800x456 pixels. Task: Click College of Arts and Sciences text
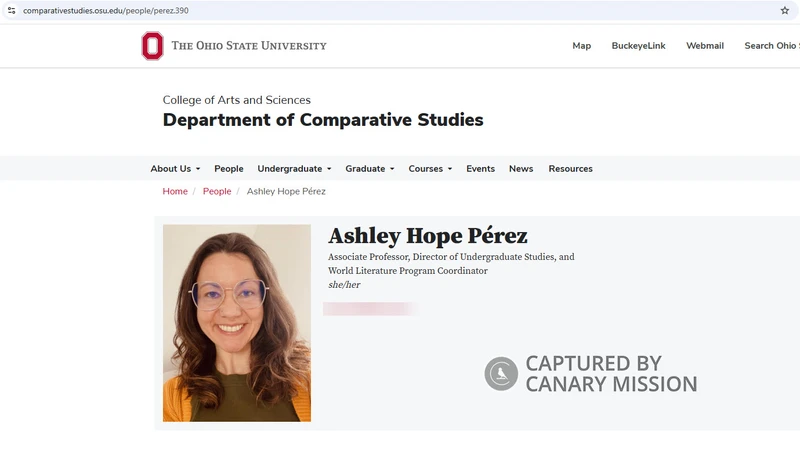pos(237,100)
